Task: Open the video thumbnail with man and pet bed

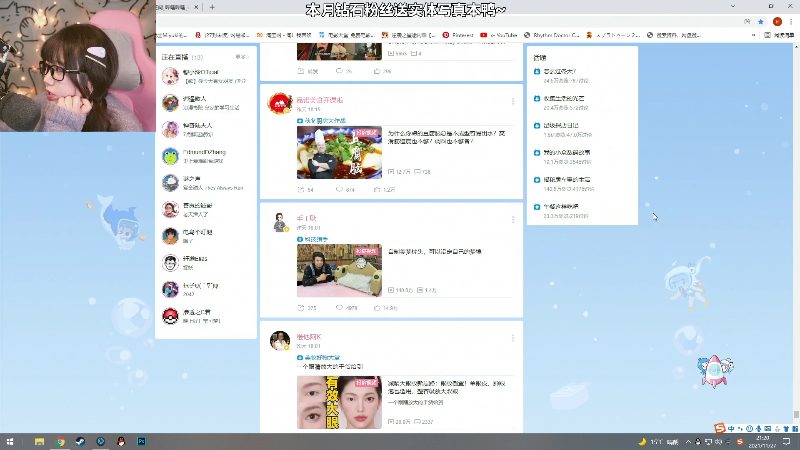Action: (x=339, y=270)
